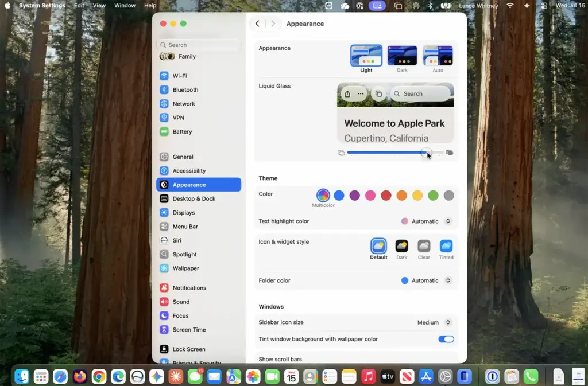
Task: Open Displays settings
Action: [199, 212]
